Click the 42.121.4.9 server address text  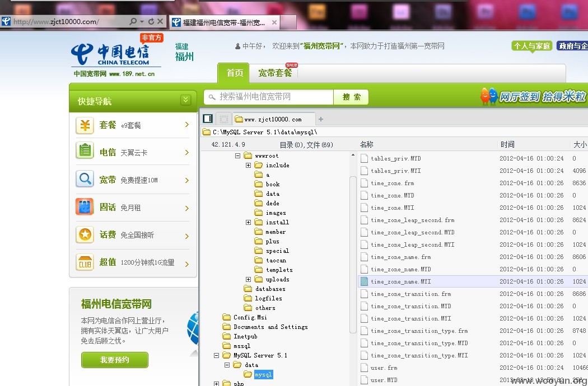point(228,144)
